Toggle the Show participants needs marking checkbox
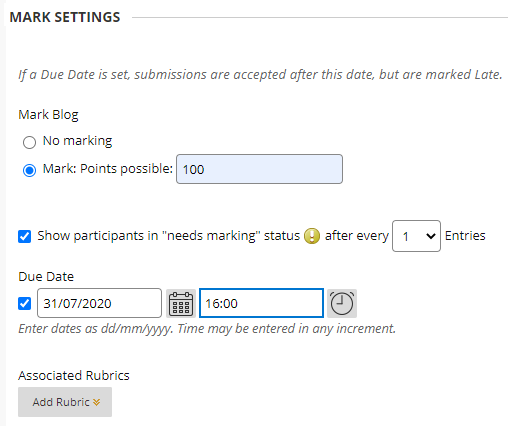Viewport: 508px width, 426px height. pos(25,236)
